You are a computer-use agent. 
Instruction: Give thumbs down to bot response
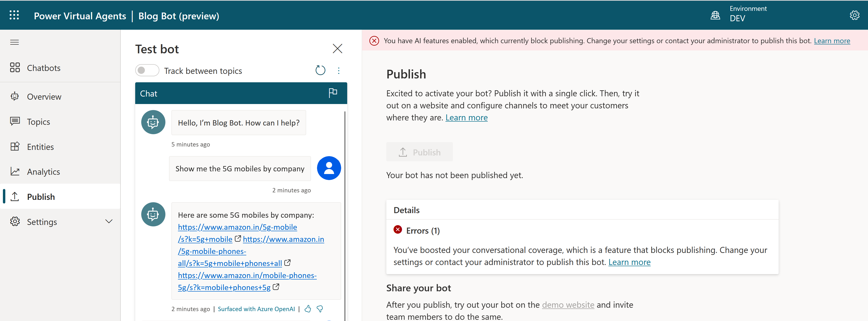tap(320, 308)
